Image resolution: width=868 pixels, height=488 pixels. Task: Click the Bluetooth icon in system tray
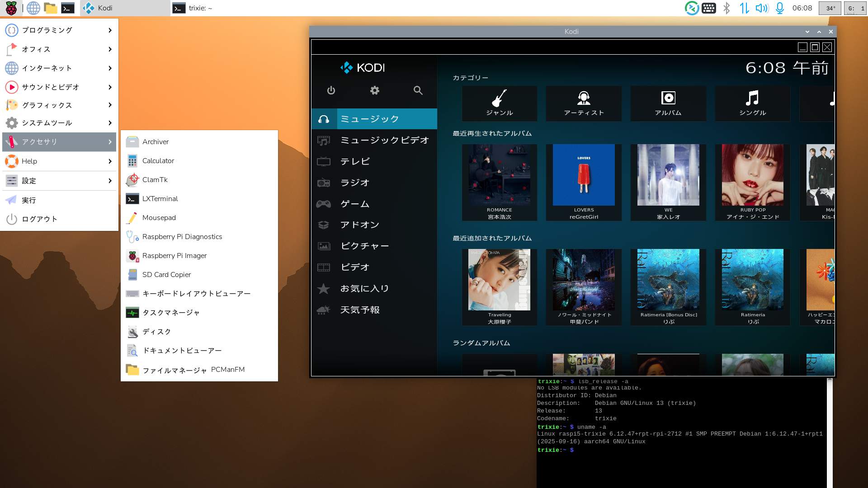[726, 8]
